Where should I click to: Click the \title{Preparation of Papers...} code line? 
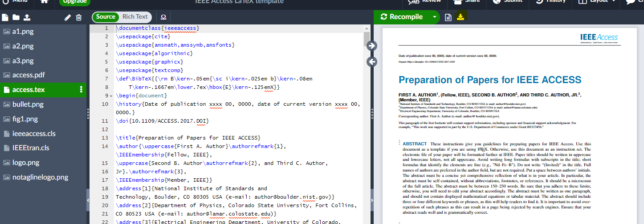tap(188, 138)
